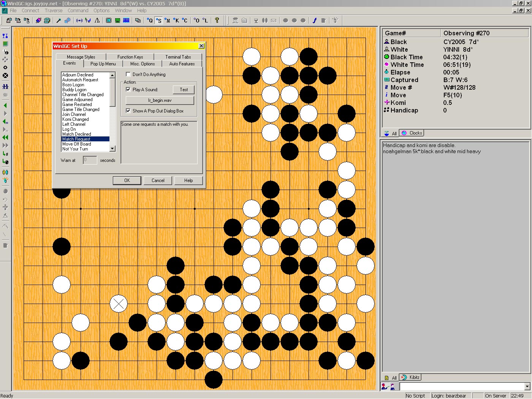Select Adjourn Declined in the events list
The height and width of the screenshot is (399, 532).
79,74
